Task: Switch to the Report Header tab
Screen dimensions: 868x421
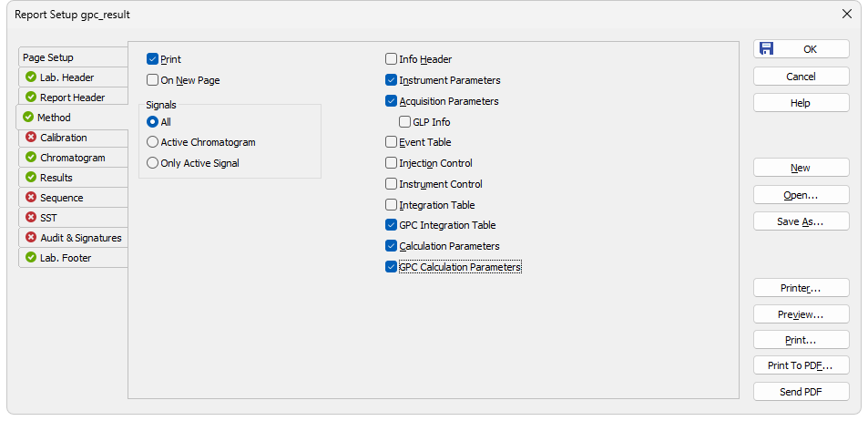Action: coord(73,98)
